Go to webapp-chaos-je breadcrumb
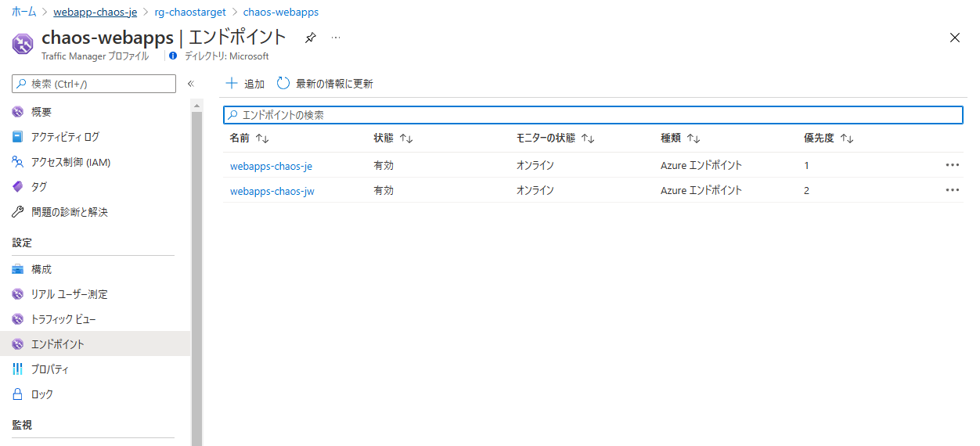This screenshot has height=446, width=980. tap(95, 12)
